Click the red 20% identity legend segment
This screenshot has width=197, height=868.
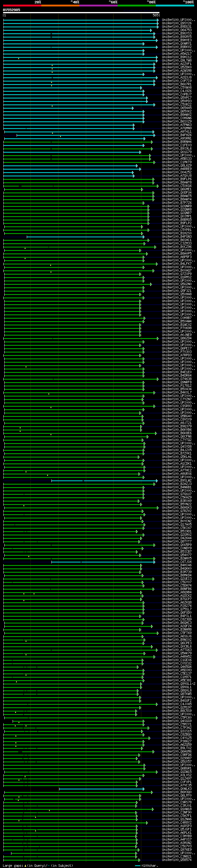tap(22, 6)
